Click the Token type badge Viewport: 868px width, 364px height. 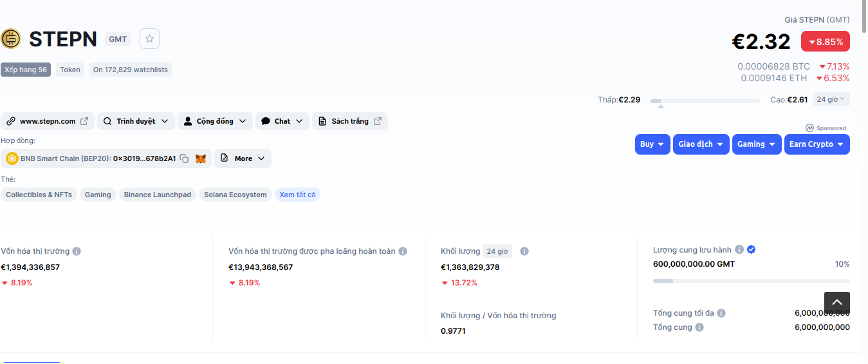70,70
